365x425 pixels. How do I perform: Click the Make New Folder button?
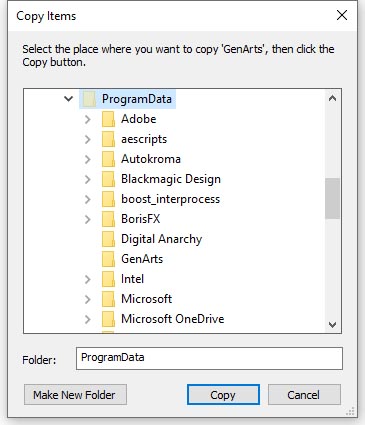(x=75, y=395)
